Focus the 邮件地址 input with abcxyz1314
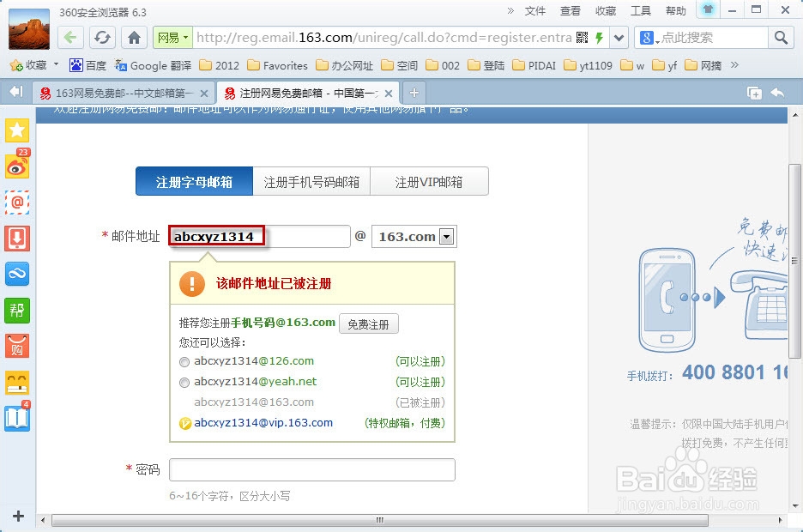The height and width of the screenshot is (532, 803). coord(259,237)
